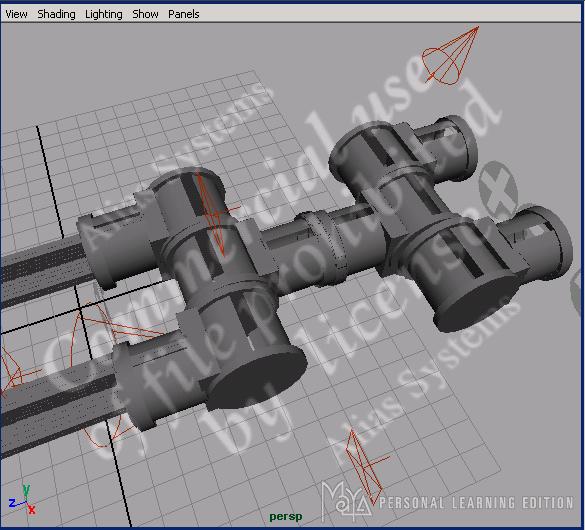This screenshot has height=530, width=585.
Task: Open the Lighting menu
Action: pos(104,15)
